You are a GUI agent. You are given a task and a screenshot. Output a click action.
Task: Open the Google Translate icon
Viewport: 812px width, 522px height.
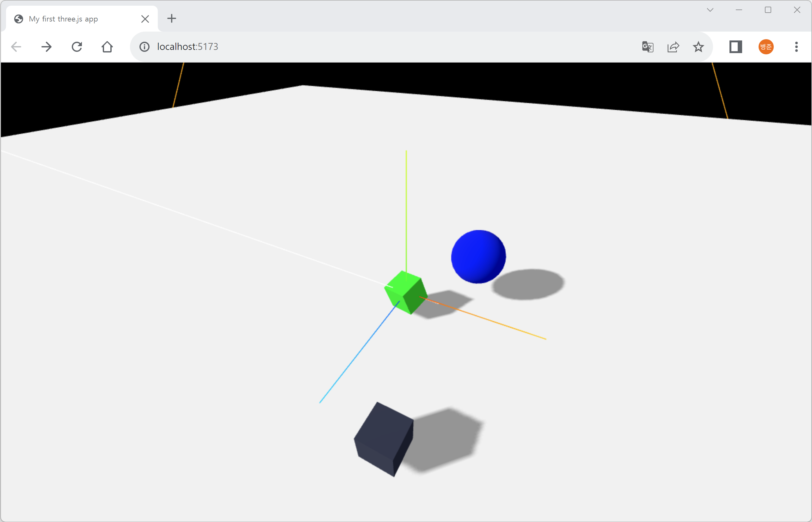click(648, 47)
